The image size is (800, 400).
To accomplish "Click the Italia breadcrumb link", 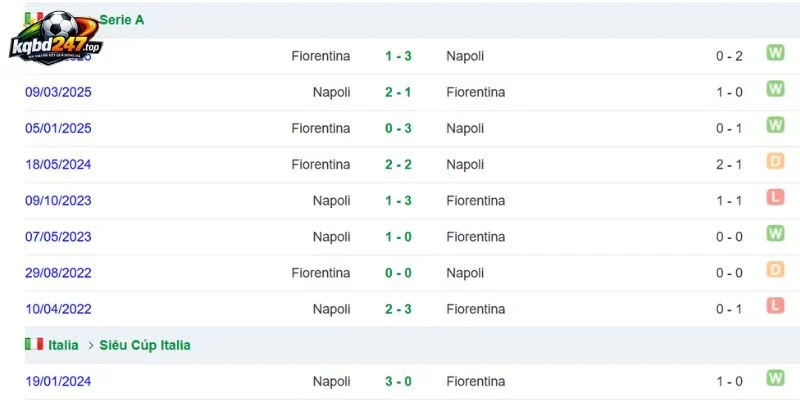I will (x=63, y=345).
